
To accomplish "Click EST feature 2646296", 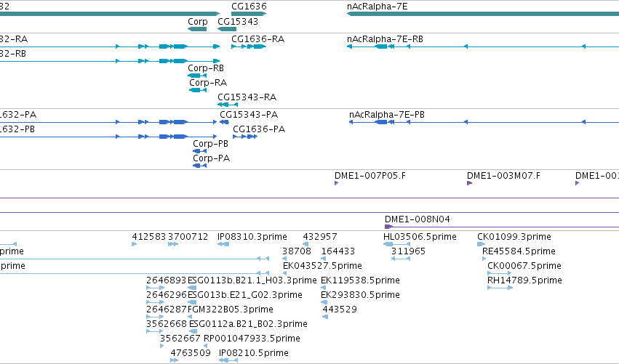I will 155,302.
